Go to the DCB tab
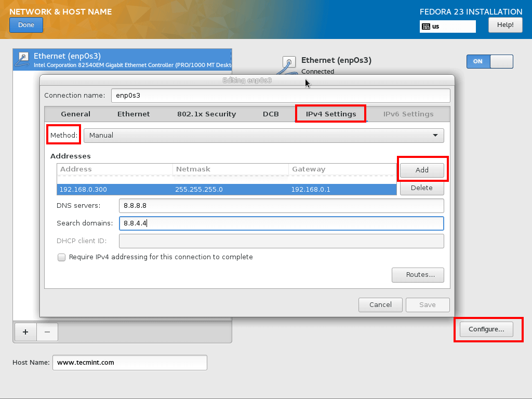532x399 pixels. [x=271, y=114]
